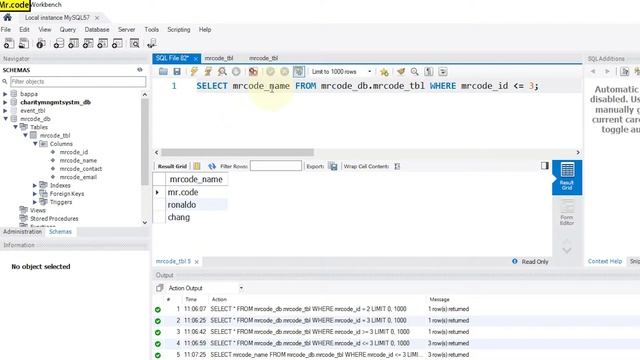Open the Database menu
Screen dimensions: 640x360
(97, 29)
